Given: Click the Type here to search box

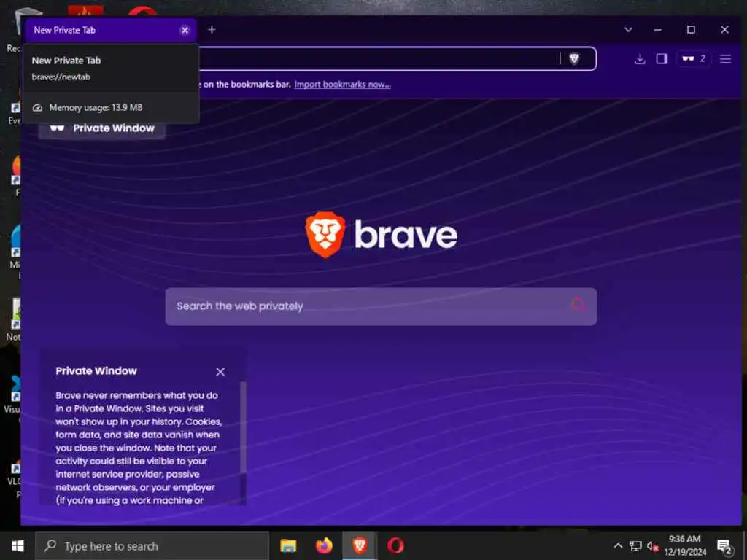Looking at the screenshot, I should pos(152,545).
